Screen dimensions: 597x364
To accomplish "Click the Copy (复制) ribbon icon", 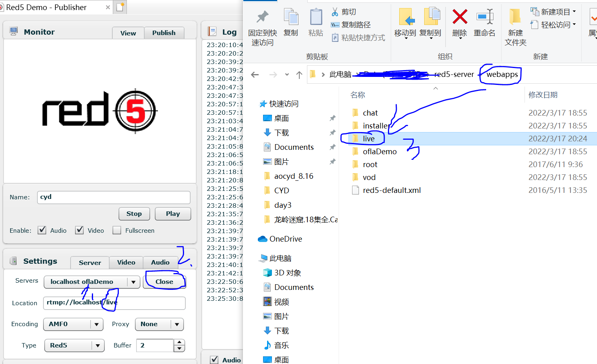I will coord(291,17).
